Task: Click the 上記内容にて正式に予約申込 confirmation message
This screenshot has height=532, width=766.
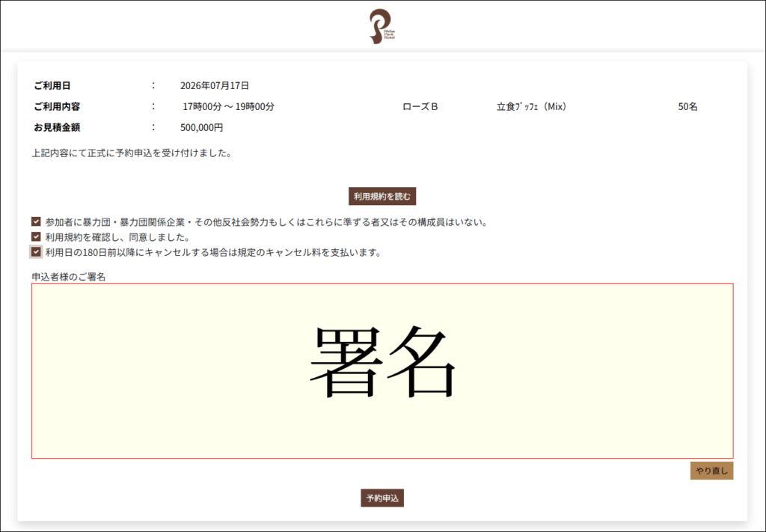Action: [x=132, y=153]
